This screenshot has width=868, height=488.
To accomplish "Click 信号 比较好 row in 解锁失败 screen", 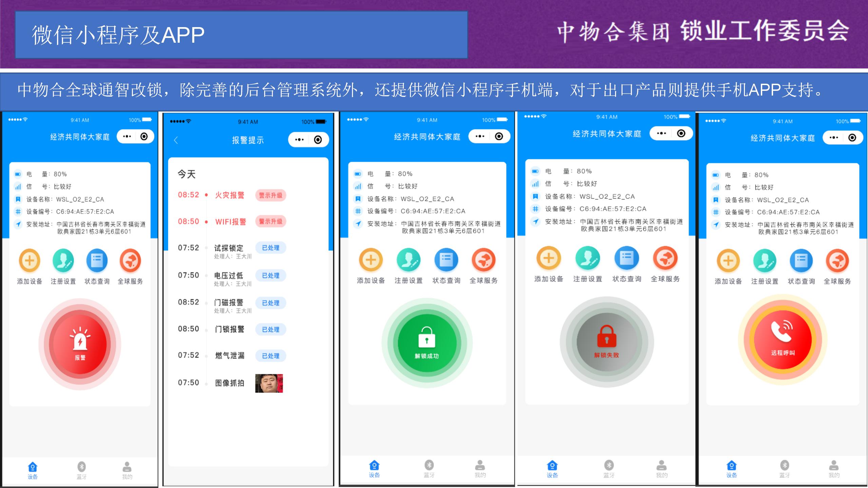I will click(x=564, y=184).
